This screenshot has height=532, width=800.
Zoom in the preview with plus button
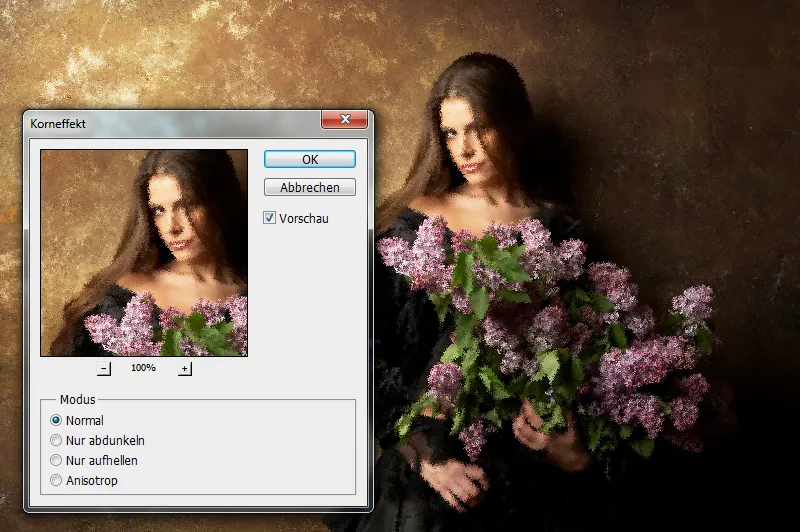pos(185,368)
